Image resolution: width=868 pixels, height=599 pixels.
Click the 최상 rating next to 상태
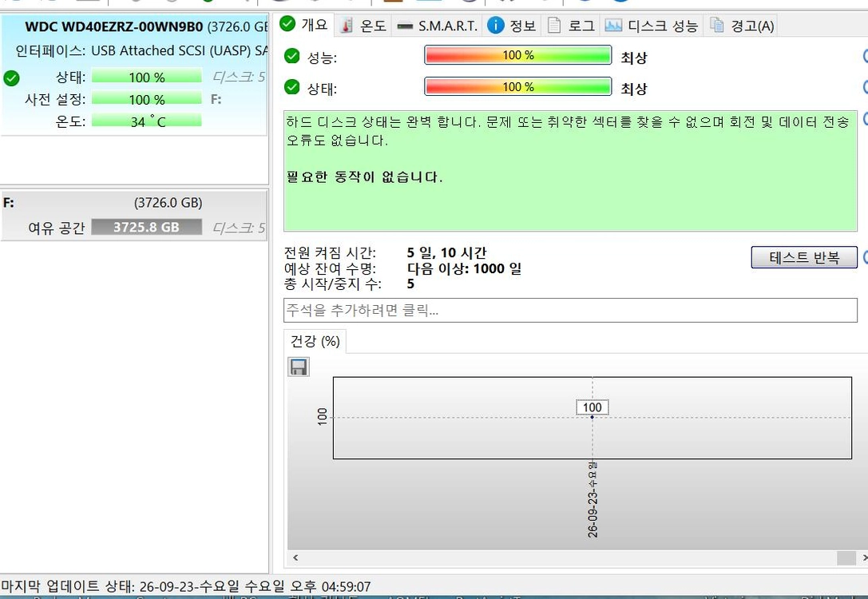point(634,89)
